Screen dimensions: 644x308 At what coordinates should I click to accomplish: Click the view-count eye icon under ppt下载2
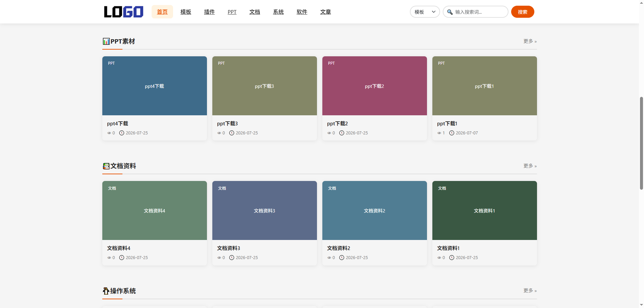[x=329, y=133]
